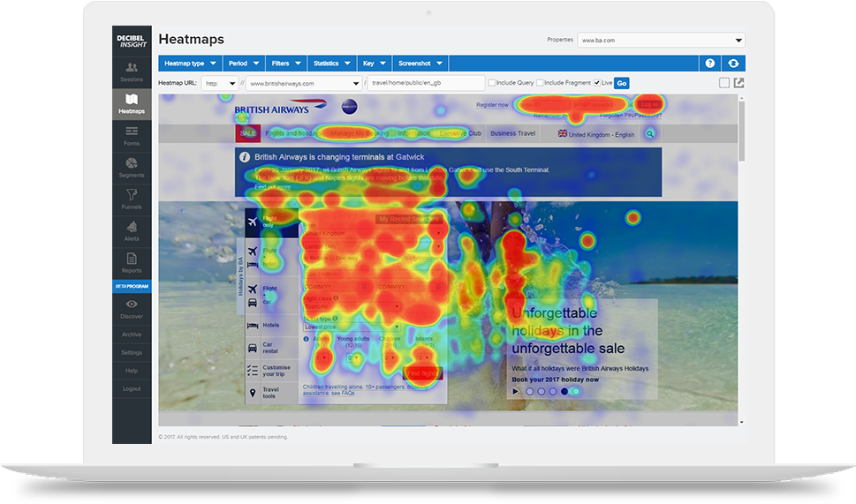The height and width of the screenshot is (504, 856).
Task: Select Flight only plane icon tab
Action: point(253,222)
